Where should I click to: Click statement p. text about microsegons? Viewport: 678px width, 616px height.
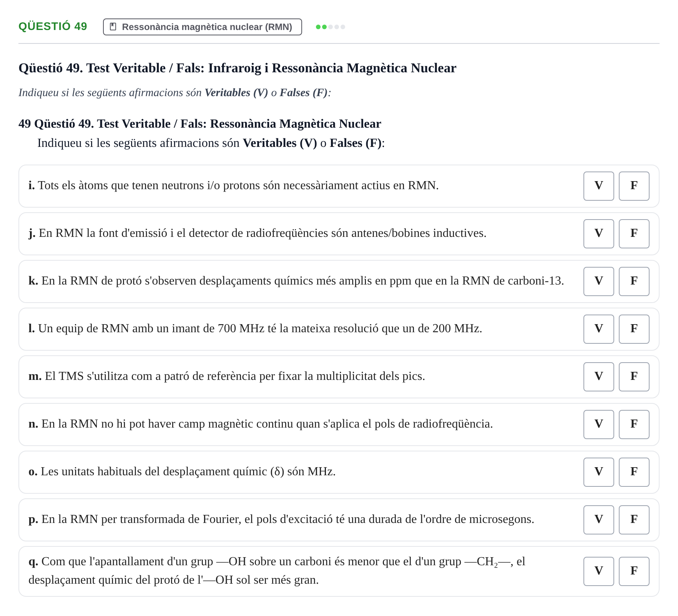[281, 519]
